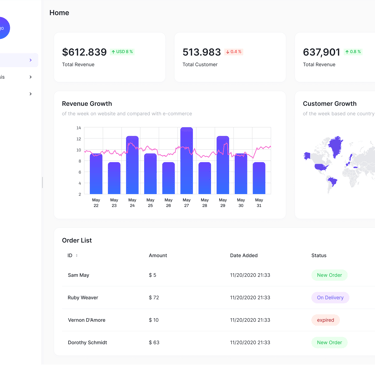
Task: Click the May 25 bar in the chart
Action: [x=150, y=174]
